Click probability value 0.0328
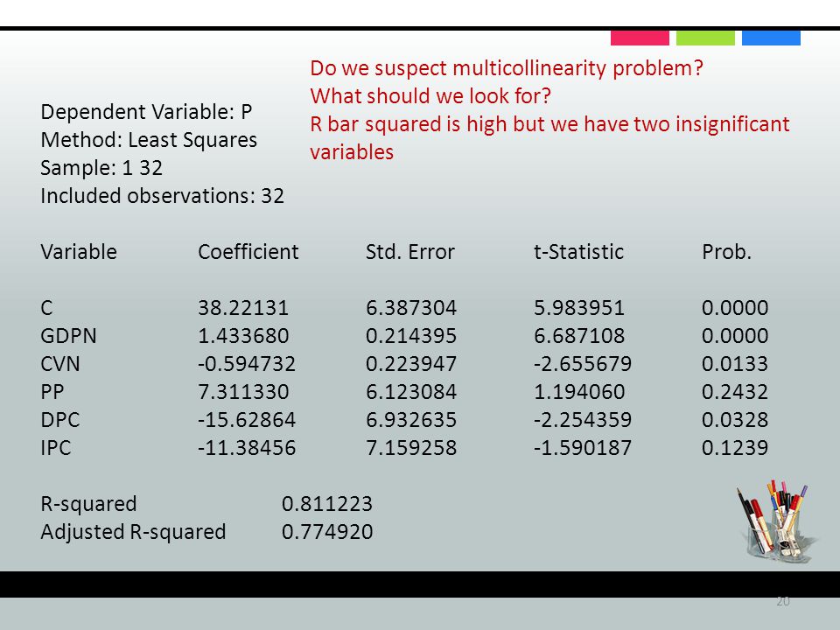This screenshot has width=840, height=630. tap(735, 419)
